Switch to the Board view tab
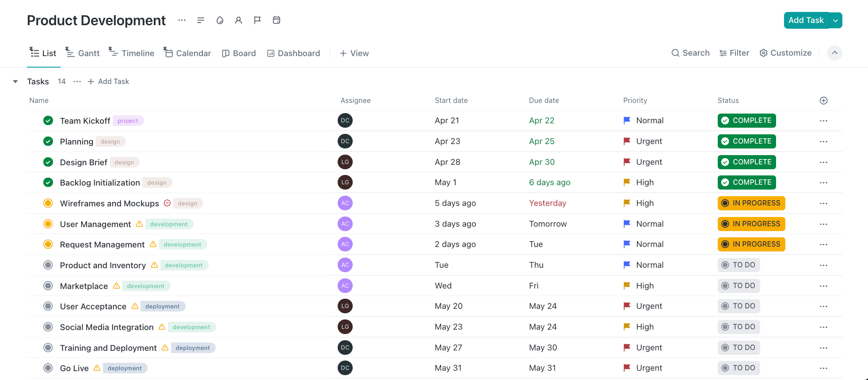This screenshot has width=868, height=380. (x=239, y=53)
